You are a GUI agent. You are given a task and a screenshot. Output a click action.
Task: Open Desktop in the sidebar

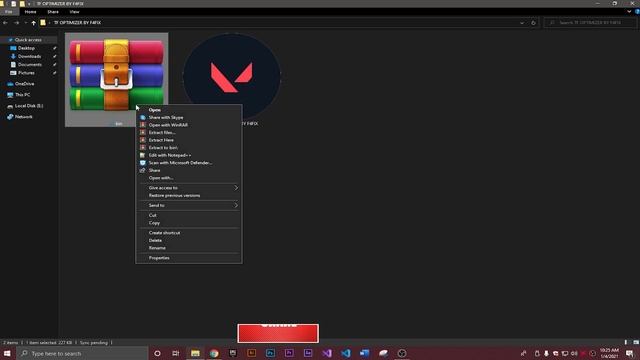click(26, 48)
